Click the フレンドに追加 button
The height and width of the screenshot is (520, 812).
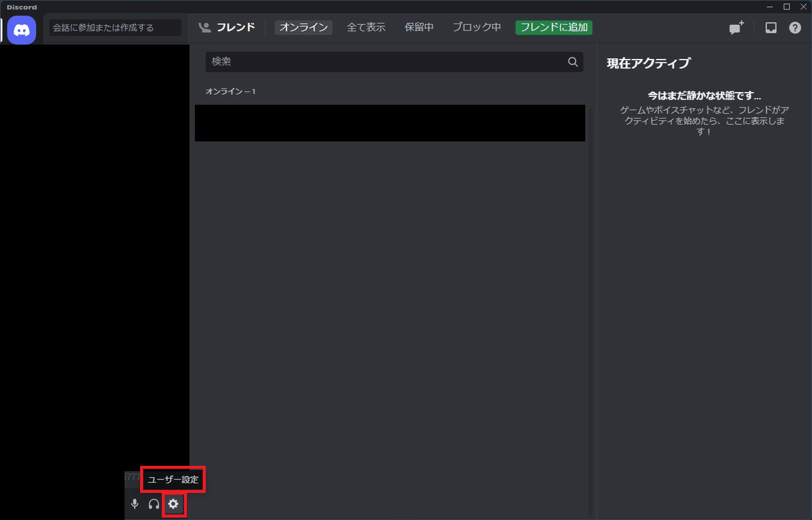pyautogui.click(x=554, y=28)
